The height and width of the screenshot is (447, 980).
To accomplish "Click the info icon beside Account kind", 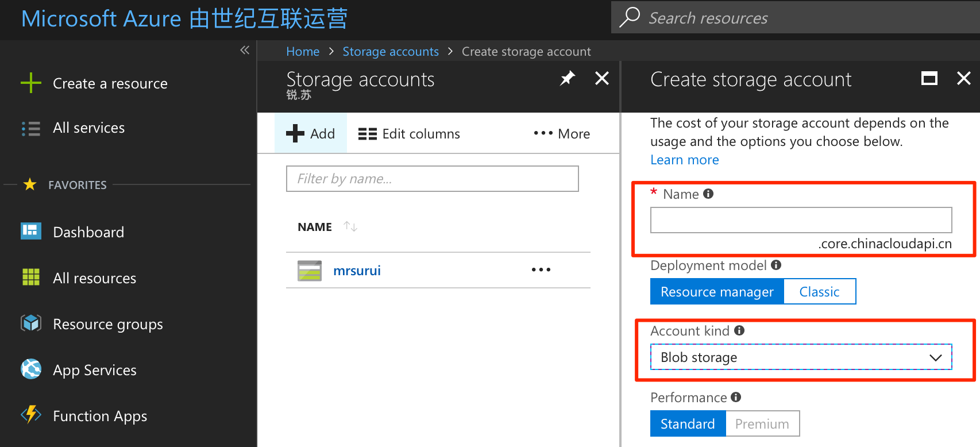I will tap(739, 330).
